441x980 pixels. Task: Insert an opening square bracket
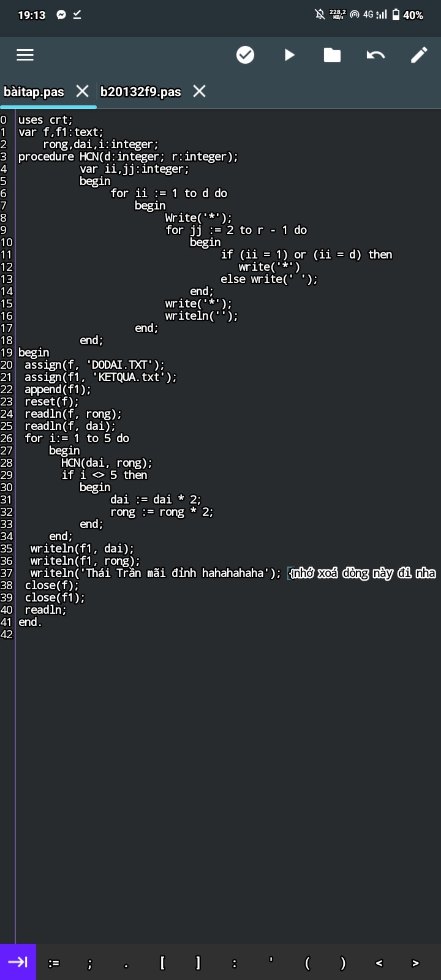point(162,963)
